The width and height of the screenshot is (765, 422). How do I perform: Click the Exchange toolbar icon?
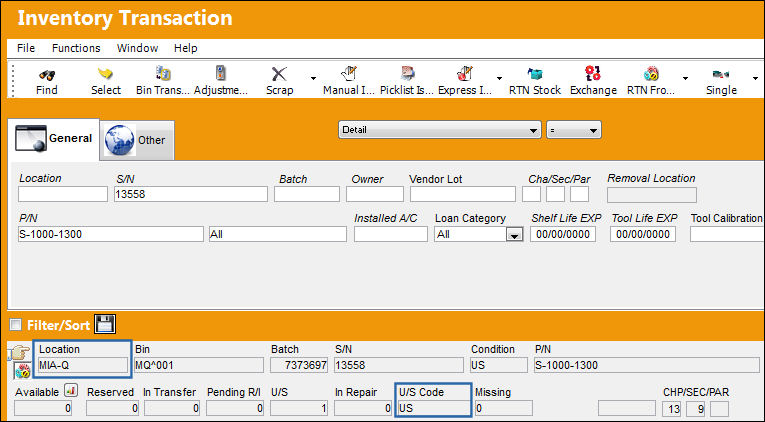pyautogui.click(x=593, y=74)
